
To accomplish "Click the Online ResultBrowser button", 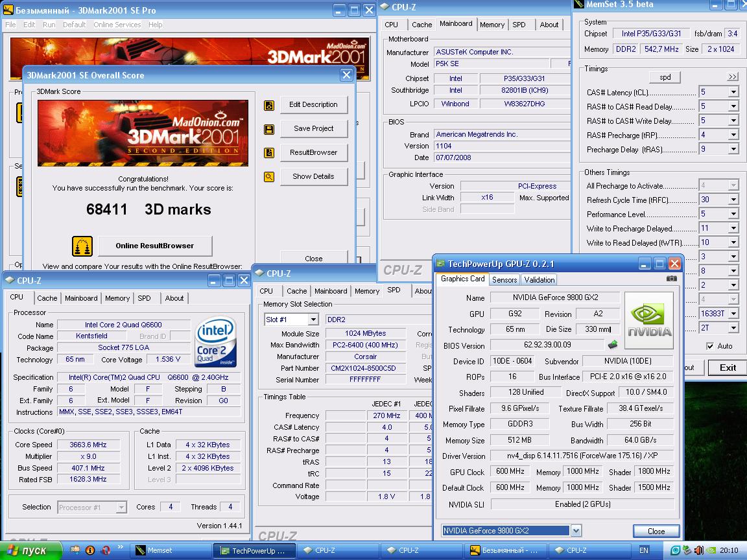I will coord(155,246).
